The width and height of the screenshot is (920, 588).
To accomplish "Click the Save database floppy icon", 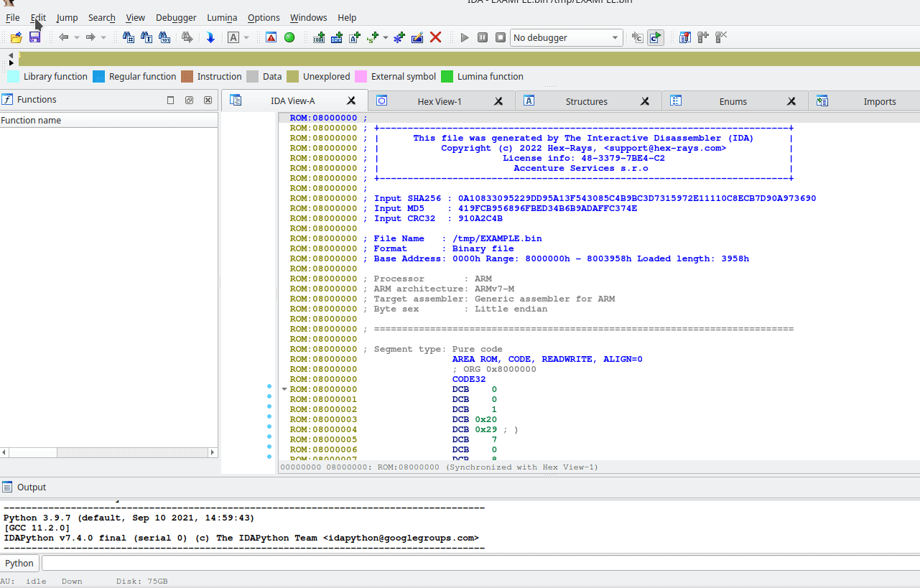I will point(34,37).
